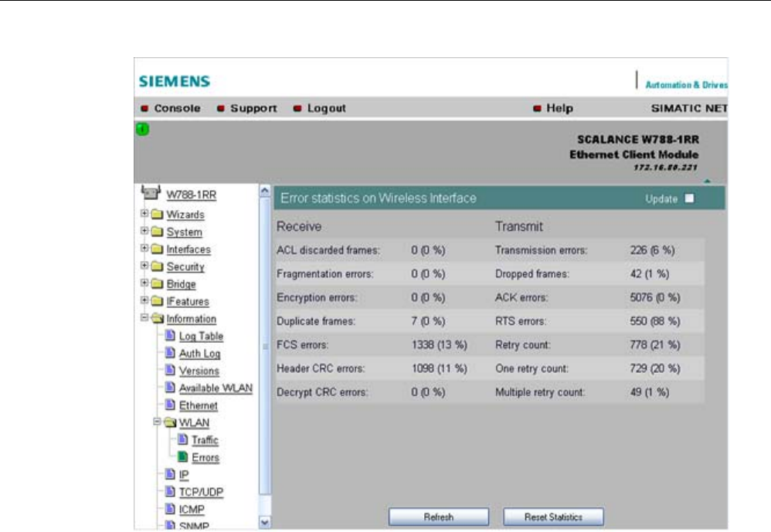
Task: Click the Automation & Drives link
Action: point(687,85)
